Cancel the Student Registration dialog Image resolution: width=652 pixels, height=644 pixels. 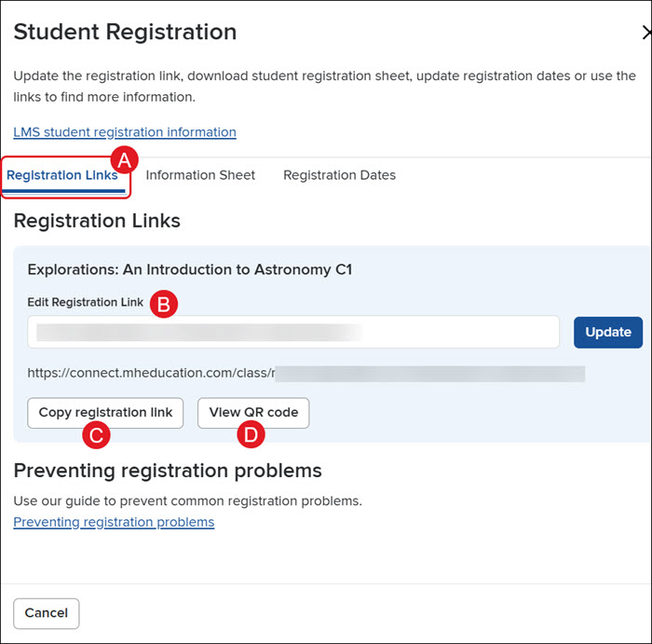[47, 613]
